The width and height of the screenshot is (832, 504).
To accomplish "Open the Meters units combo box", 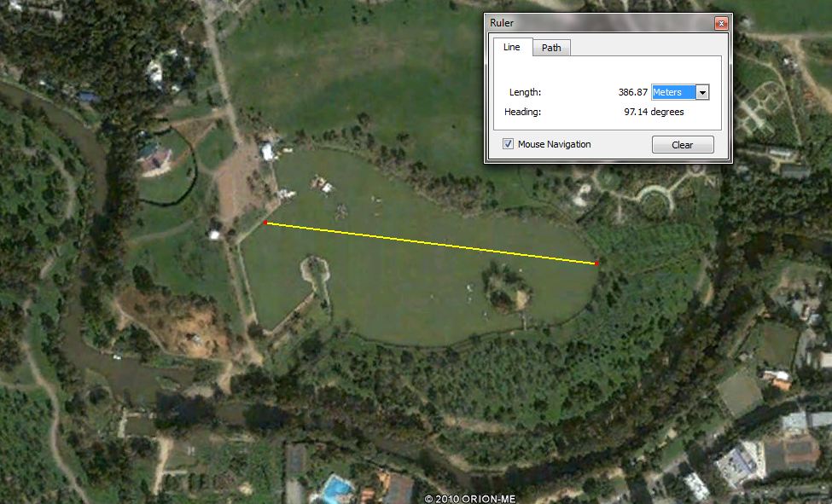I will coord(680,92).
